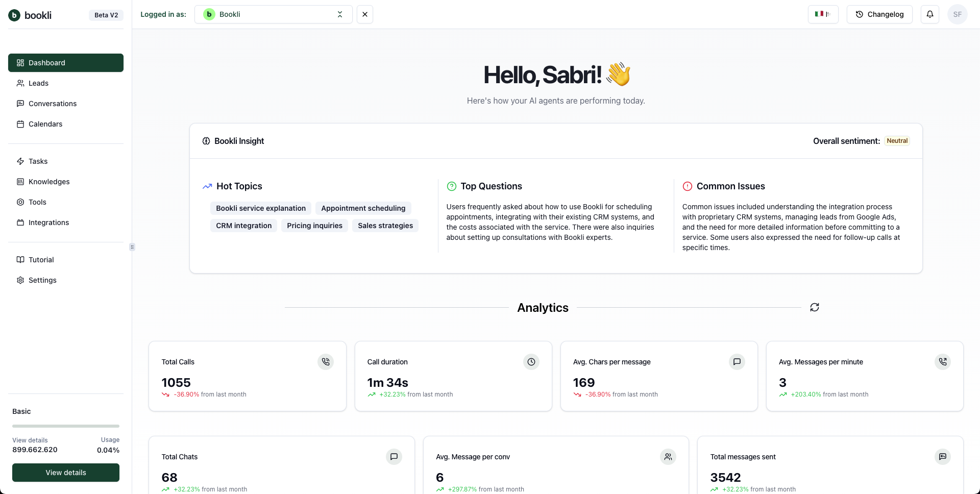Image resolution: width=980 pixels, height=494 pixels.
Task: Clear the logged-in account with X button
Action: tap(365, 14)
